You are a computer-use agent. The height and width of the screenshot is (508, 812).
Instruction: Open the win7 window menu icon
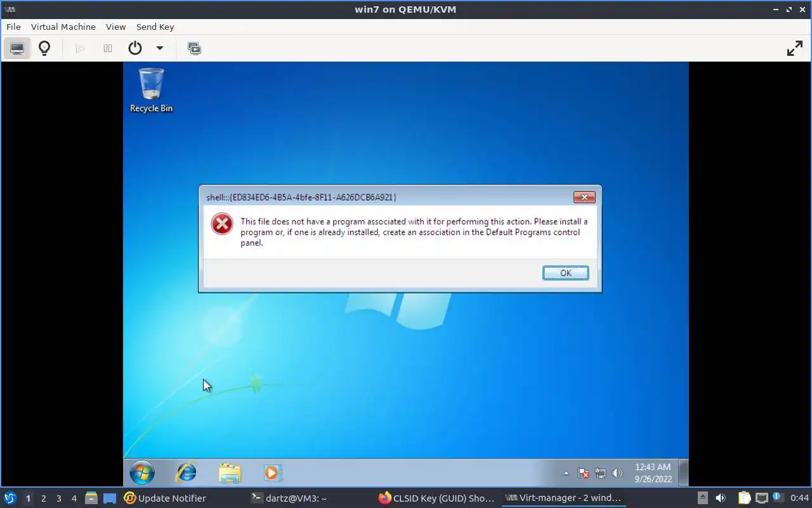(10, 10)
